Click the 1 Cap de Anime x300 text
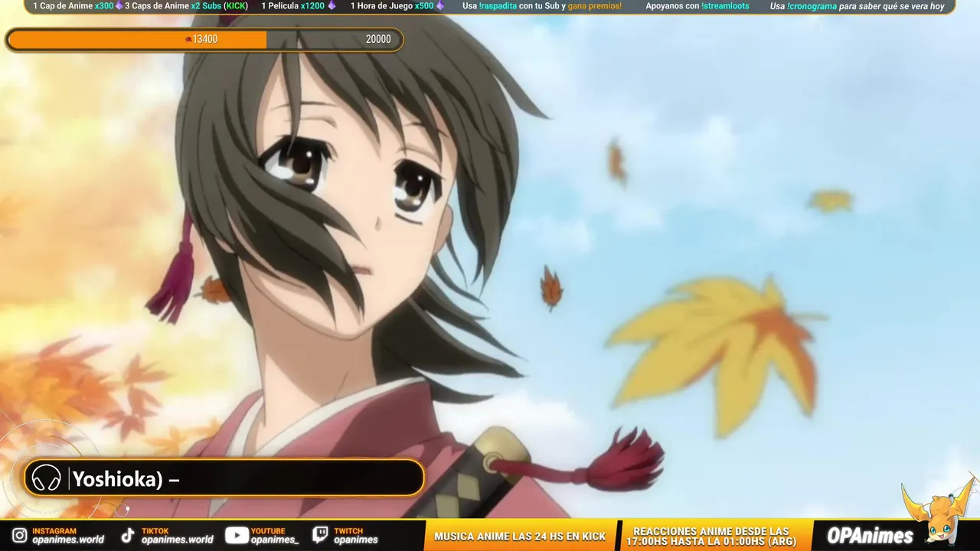The height and width of the screenshot is (551, 980). click(73, 6)
